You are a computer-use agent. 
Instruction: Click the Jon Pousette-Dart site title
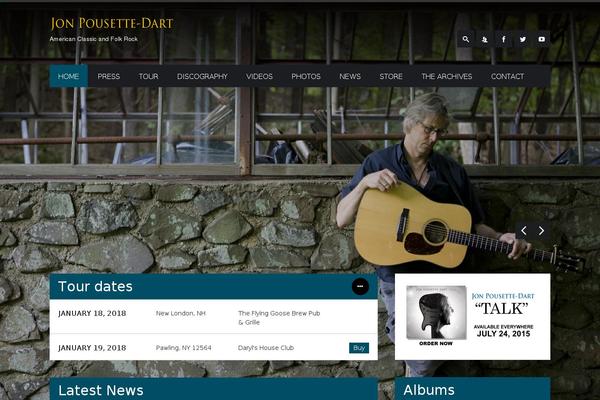coord(112,23)
